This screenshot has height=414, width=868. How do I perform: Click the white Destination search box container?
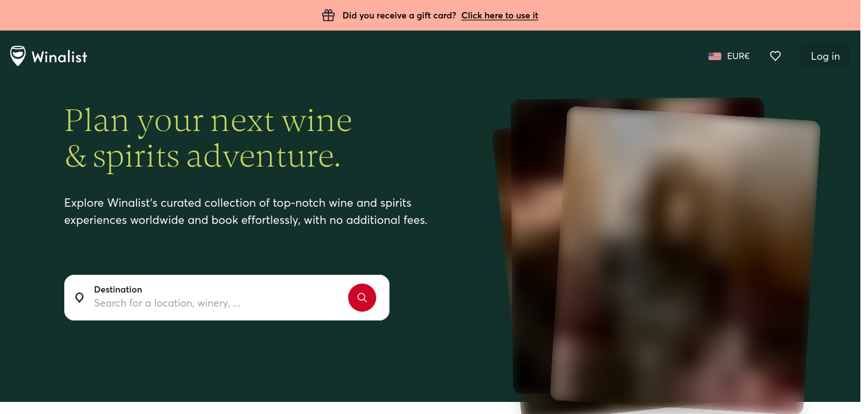227,298
